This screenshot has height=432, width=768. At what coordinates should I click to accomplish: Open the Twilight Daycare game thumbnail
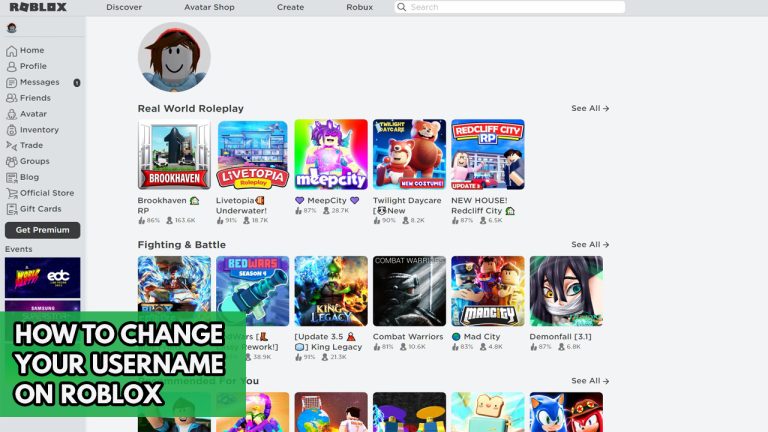(x=409, y=154)
